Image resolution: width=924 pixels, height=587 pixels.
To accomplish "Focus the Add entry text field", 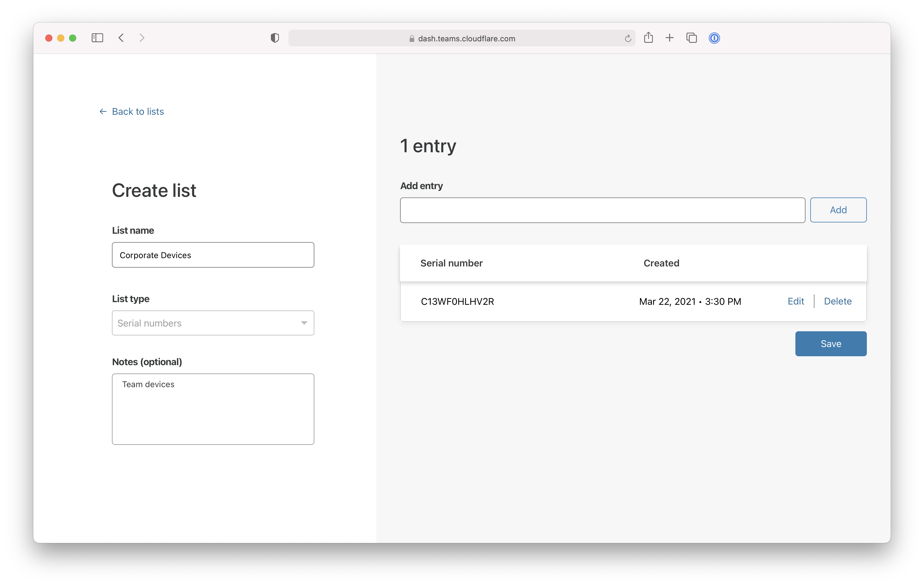I will click(602, 210).
